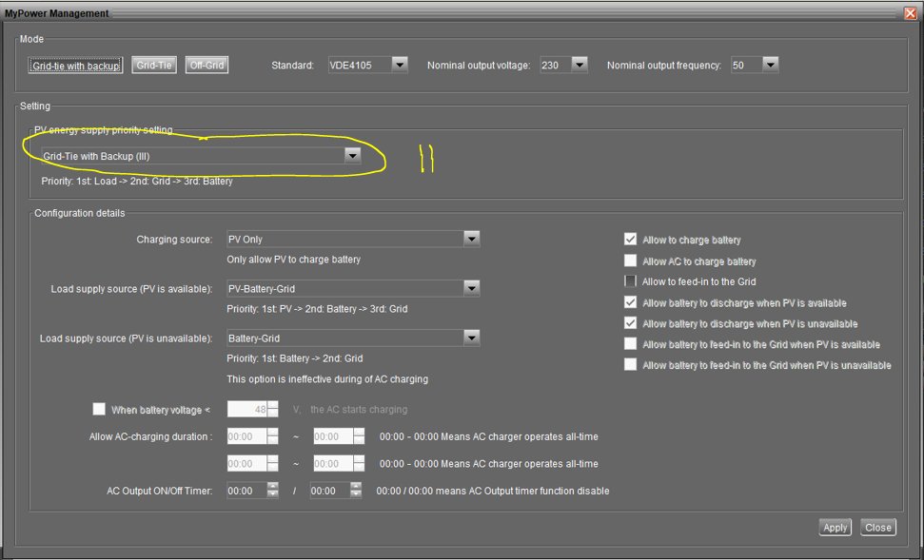Enable Allow AC to charge battery
924x560 pixels.
(x=630, y=261)
